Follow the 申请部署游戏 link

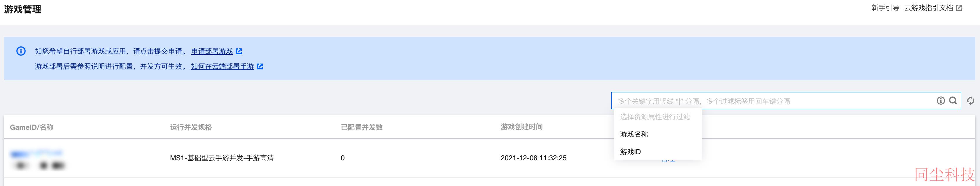click(212, 51)
